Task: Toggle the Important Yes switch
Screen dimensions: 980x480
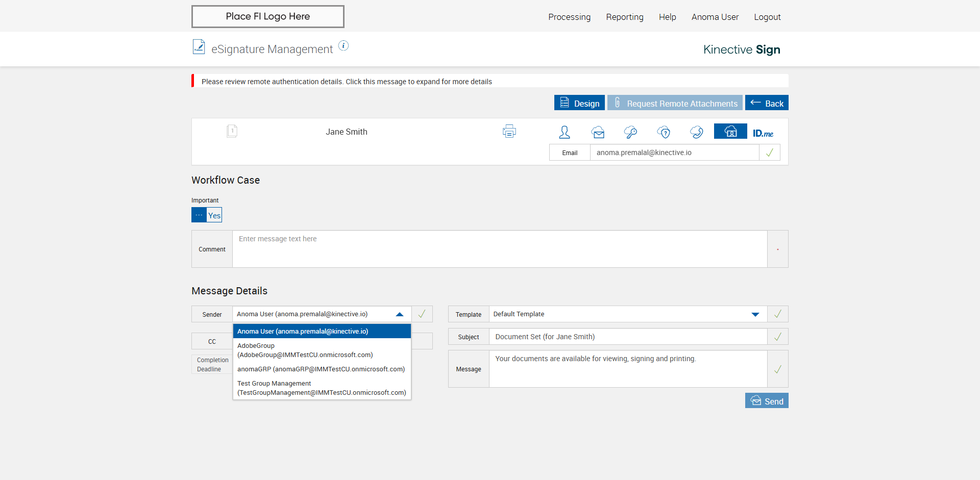Action: [x=207, y=215]
